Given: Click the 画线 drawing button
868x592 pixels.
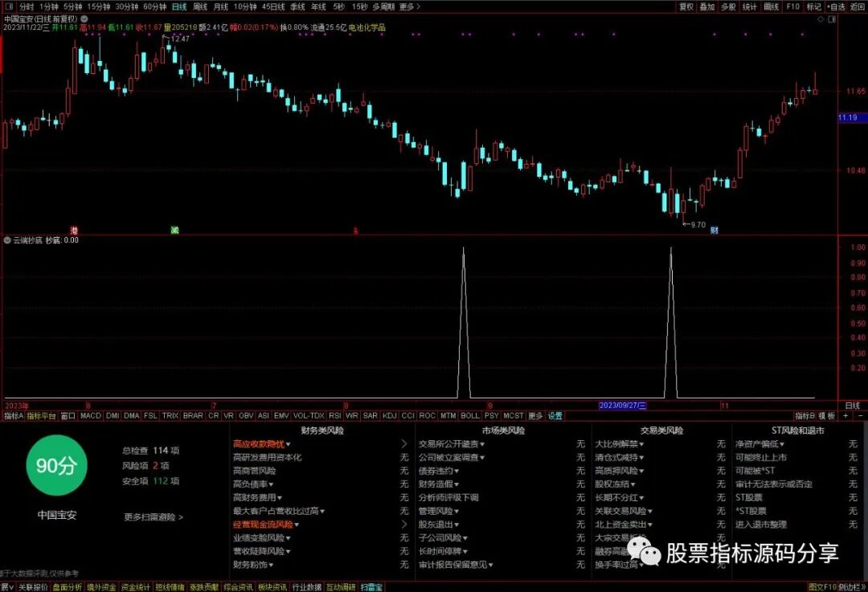Looking at the screenshot, I should pos(771,6).
